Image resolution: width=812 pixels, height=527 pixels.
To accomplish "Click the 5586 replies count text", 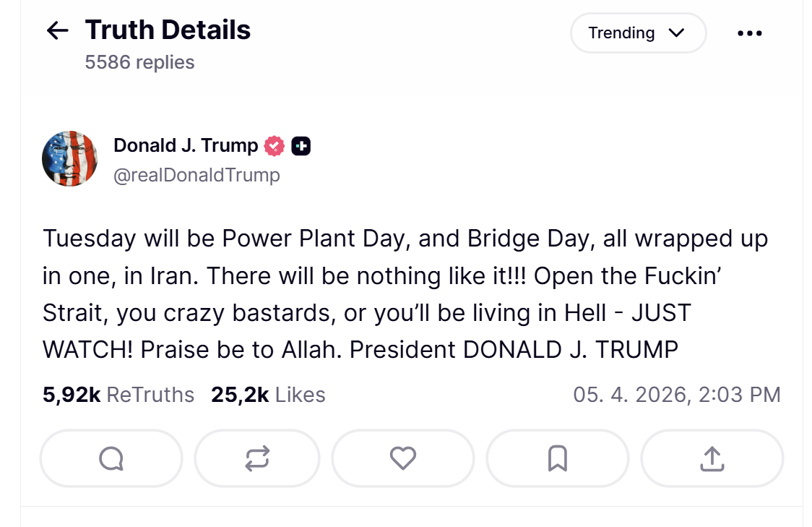I will coord(139,62).
